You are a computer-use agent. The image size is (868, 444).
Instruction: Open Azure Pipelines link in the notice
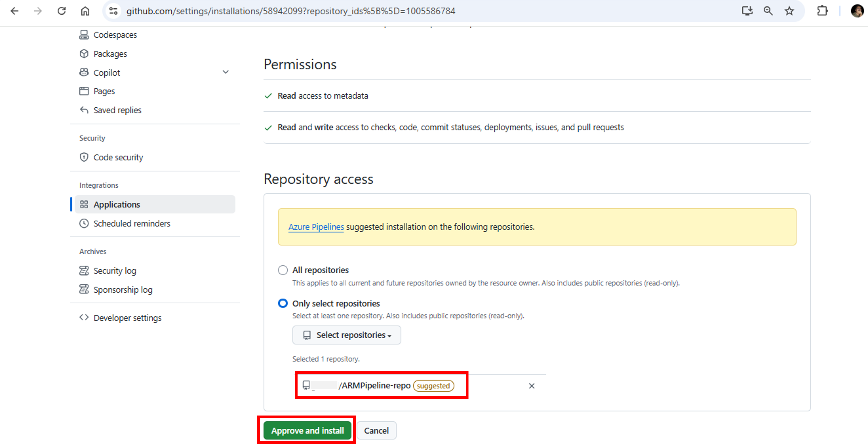(316, 227)
